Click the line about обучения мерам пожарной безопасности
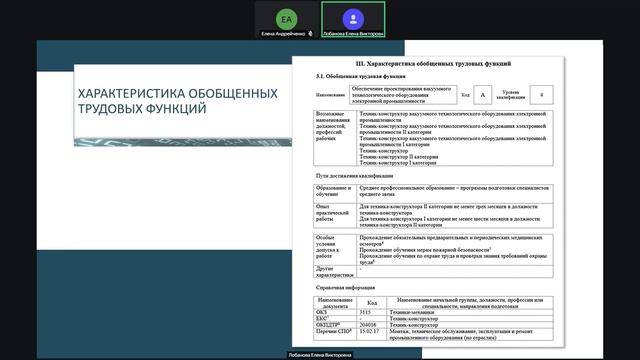The image size is (640, 360). pos(425,250)
